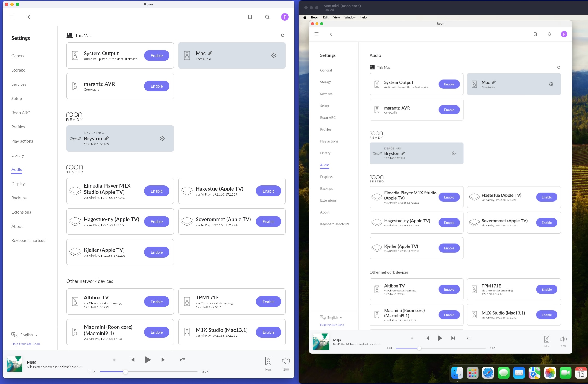Enable Hagestue-ny (Apple TV) in Mac mini window
Screen dimensions: 588x384
[x=449, y=223]
